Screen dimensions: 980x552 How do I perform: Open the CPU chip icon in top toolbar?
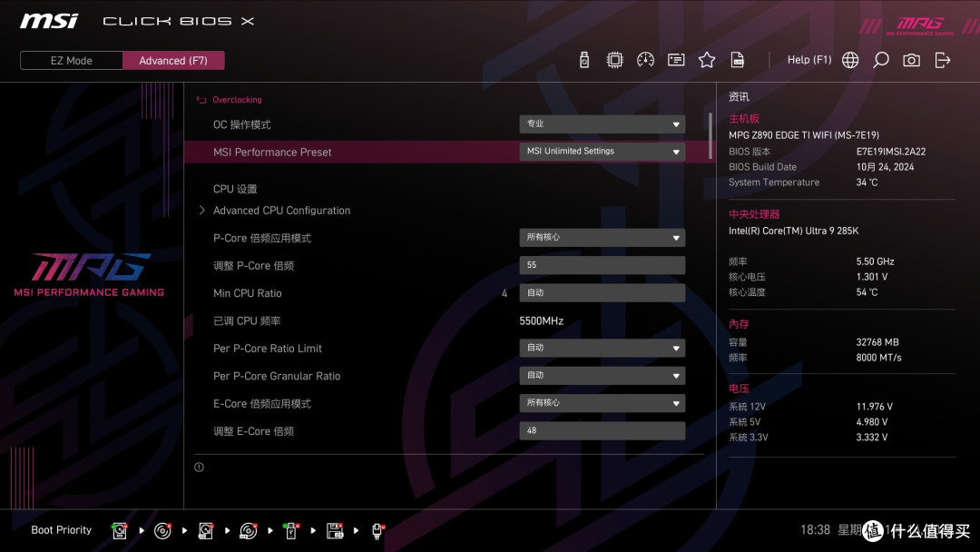pos(615,60)
